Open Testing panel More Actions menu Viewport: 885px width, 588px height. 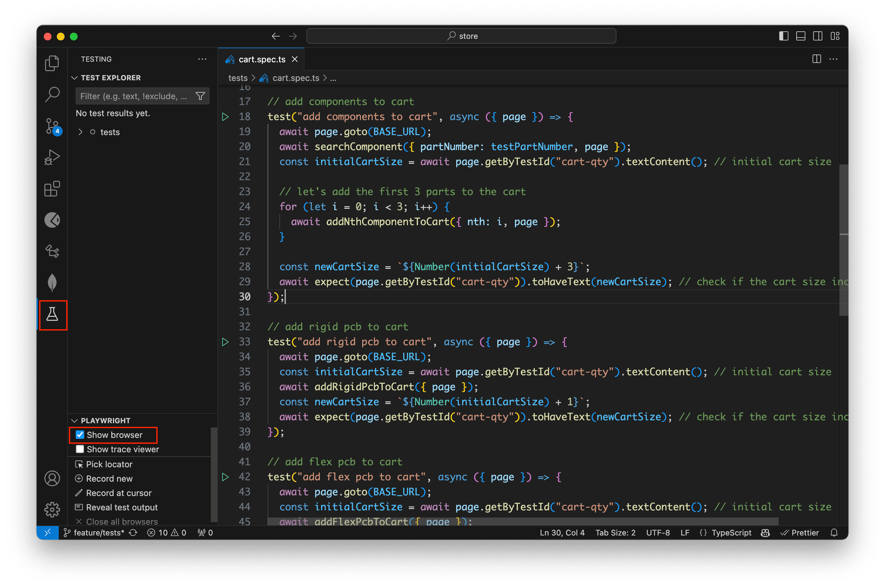(202, 59)
